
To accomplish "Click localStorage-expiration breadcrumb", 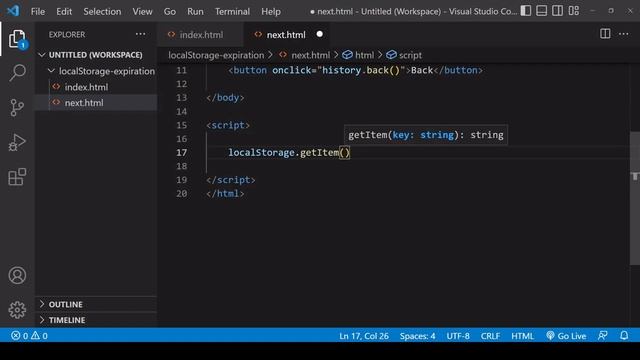I will click(216, 55).
